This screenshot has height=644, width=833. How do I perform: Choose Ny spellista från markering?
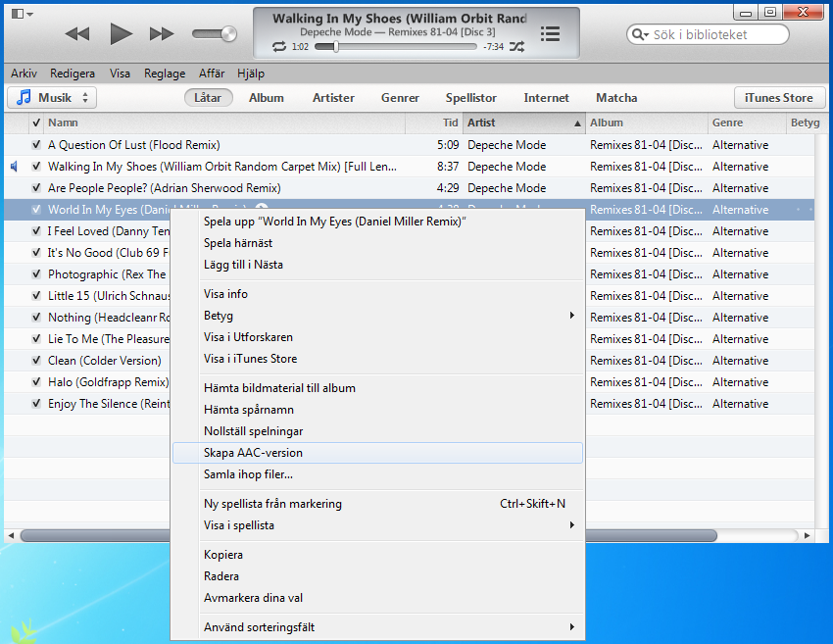377,504
